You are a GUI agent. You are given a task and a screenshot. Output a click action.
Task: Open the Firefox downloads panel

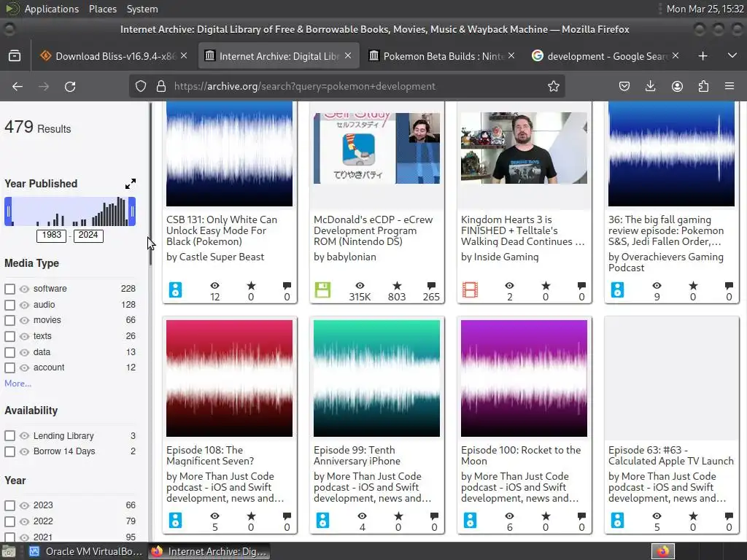(x=650, y=86)
